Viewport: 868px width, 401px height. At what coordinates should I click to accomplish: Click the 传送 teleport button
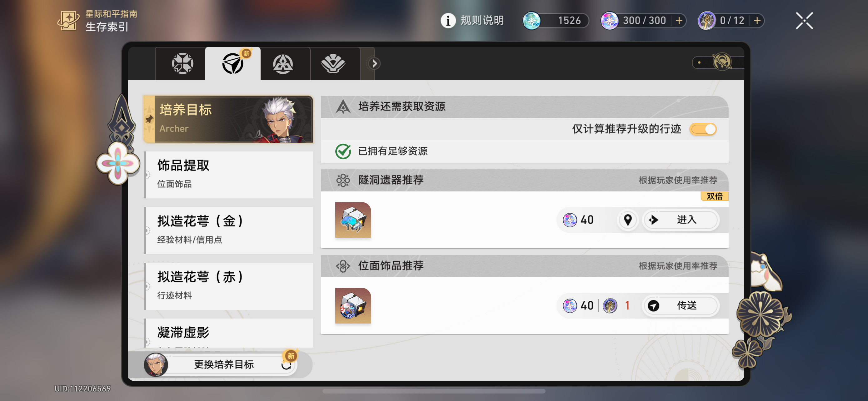point(681,305)
